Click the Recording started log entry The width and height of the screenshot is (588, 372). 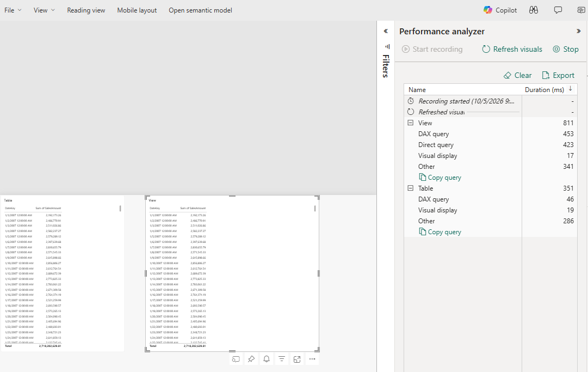(491, 101)
